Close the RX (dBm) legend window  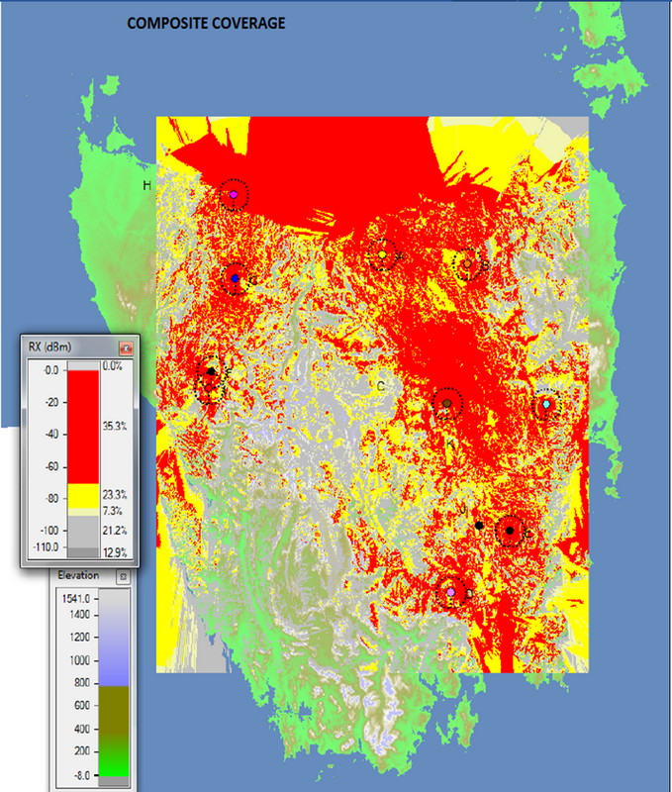(126, 348)
